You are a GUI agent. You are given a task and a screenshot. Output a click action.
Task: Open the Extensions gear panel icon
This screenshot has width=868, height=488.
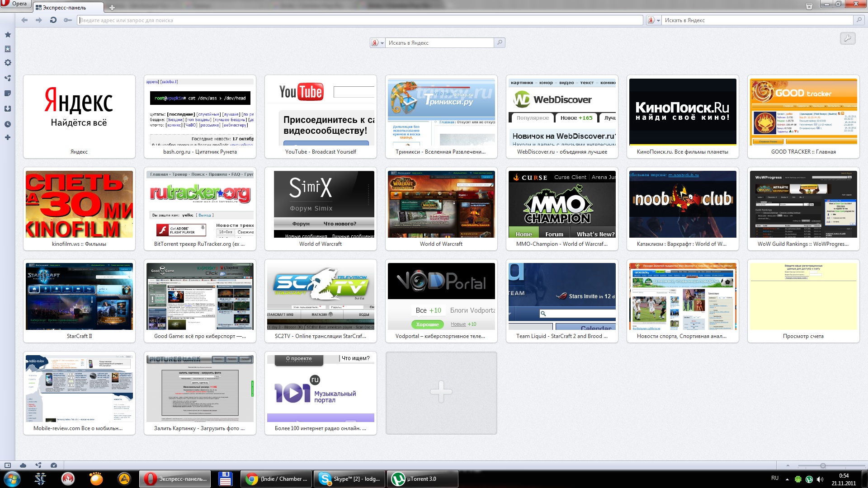8,63
